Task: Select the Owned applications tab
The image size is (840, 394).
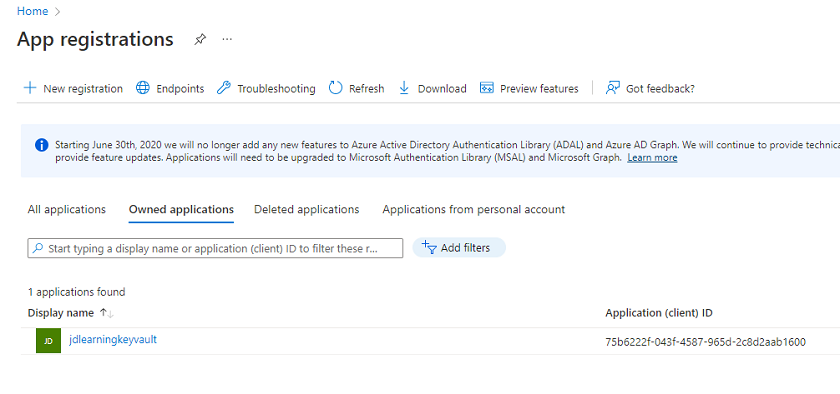Action: tap(181, 210)
